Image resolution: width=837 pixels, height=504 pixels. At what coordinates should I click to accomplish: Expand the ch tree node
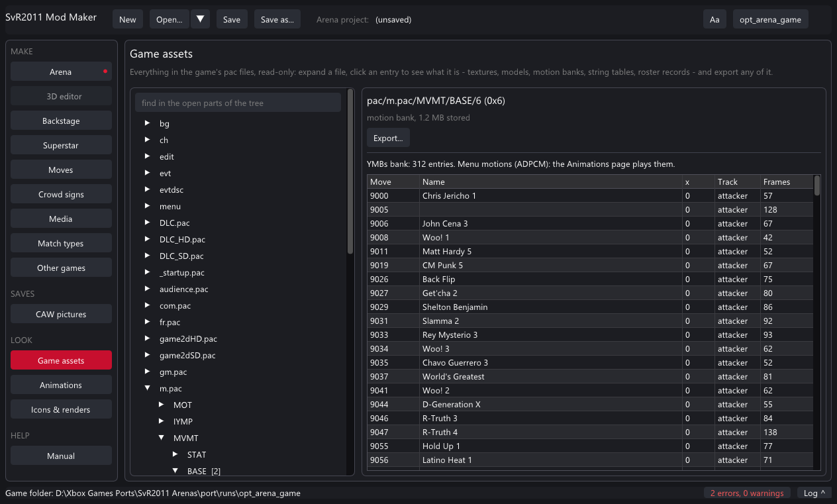[x=148, y=140]
